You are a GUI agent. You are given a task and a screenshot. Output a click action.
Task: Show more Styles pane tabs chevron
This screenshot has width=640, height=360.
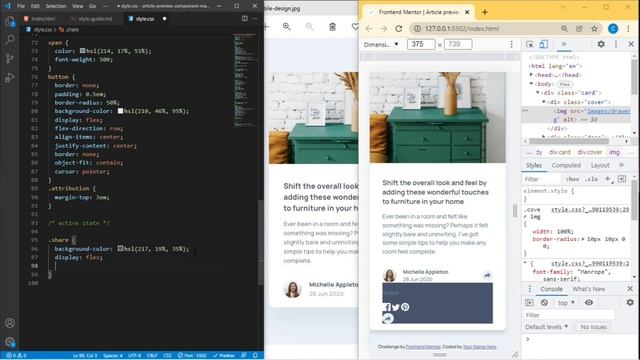621,165
